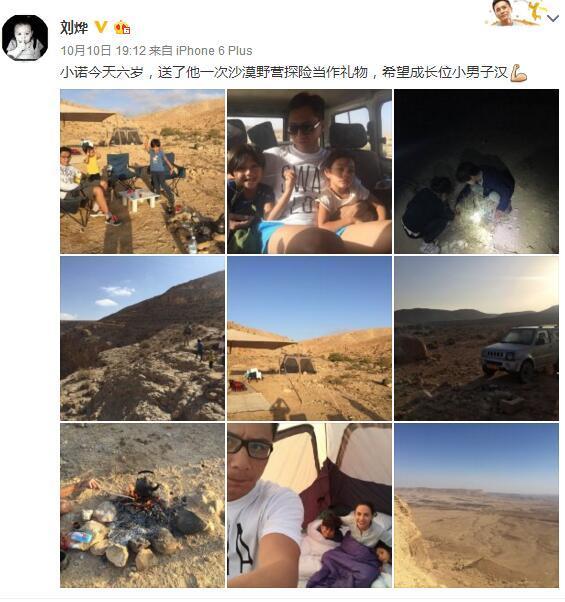The image size is (565, 602).
Task: Click the gold V verified badge
Action: (101, 27)
